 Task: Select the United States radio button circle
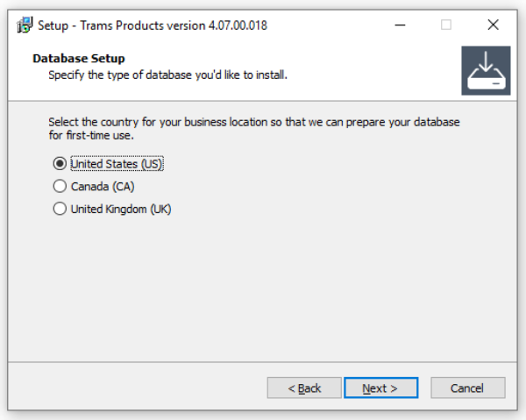tap(60, 163)
